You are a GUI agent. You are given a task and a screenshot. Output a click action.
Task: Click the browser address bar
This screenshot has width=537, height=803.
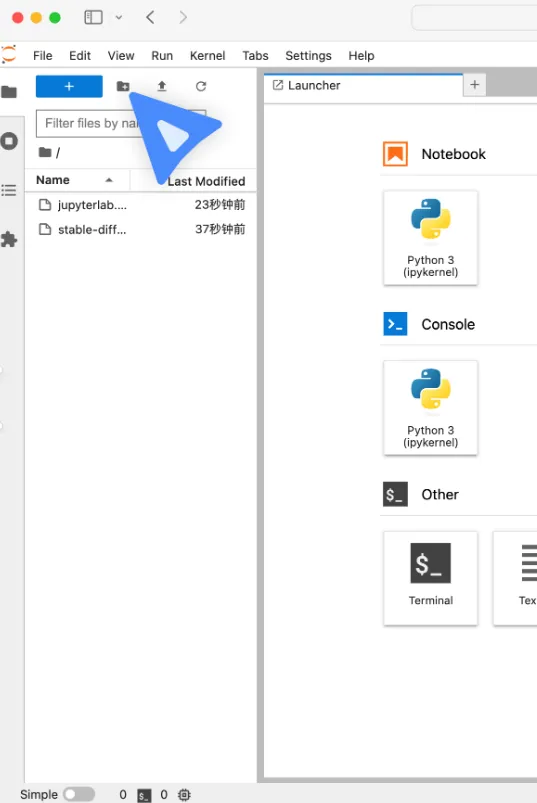click(x=474, y=18)
